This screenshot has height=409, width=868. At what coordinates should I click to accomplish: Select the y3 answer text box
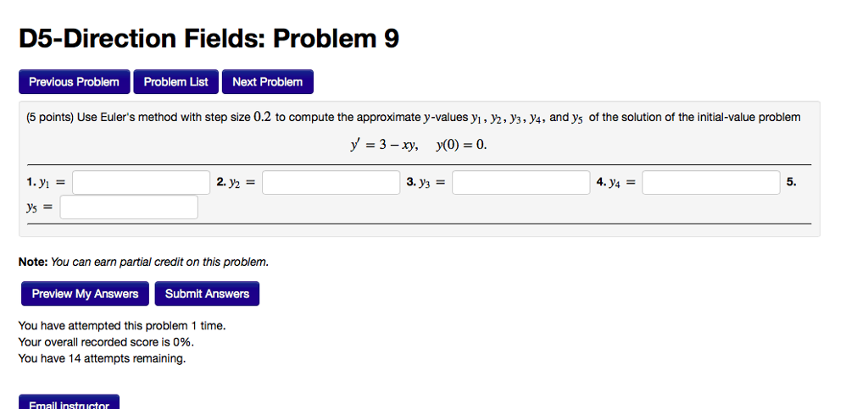pyautogui.click(x=520, y=182)
